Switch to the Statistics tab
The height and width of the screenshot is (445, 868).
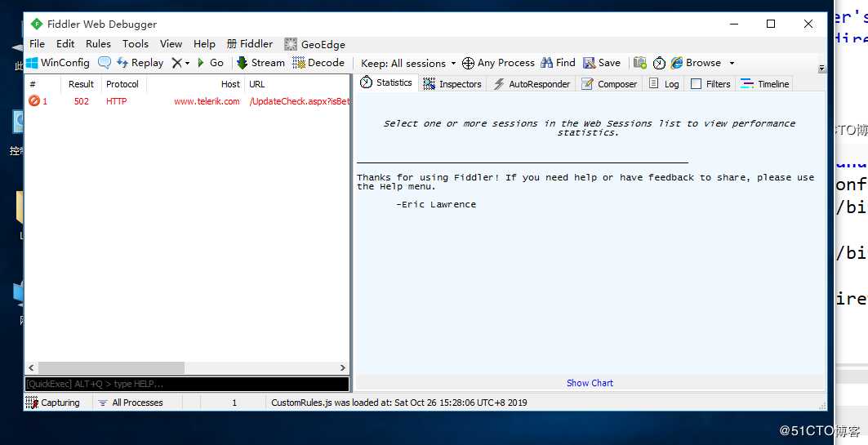tap(386, 82)
